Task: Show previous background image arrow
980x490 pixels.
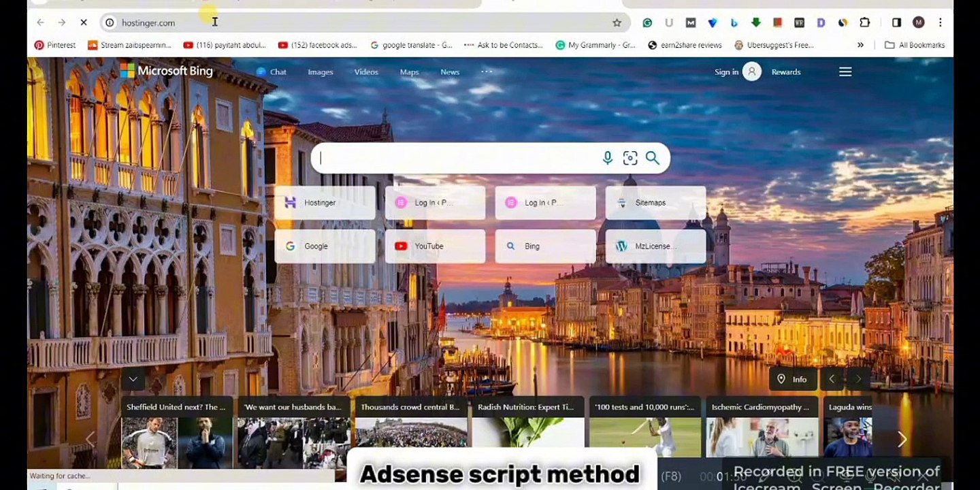Action: [832, 379]
